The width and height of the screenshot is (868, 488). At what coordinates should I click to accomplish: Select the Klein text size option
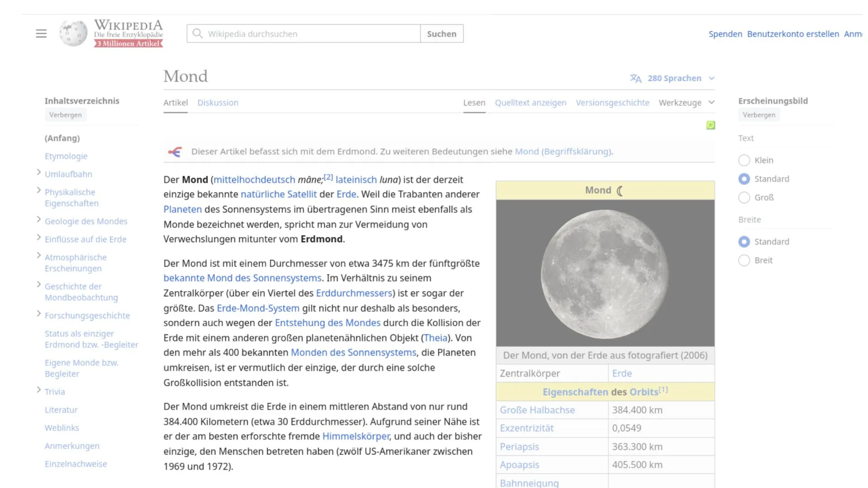click(x=744, y=160)
